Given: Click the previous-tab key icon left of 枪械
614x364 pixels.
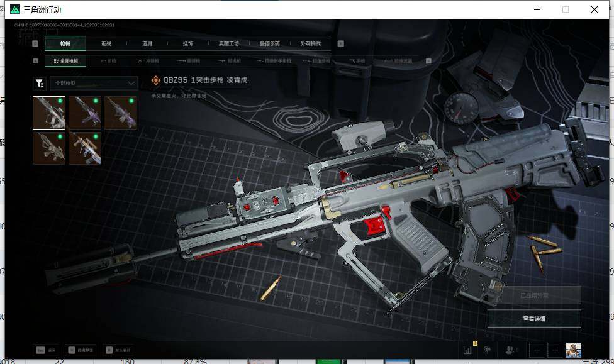Looking at the screenshot, I should coord(35,43).
